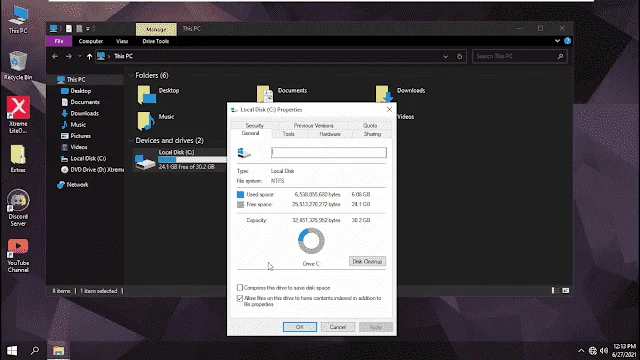The height and width of the screenshot is (360, 640).
Task: Open Xtreme LiteOS desktop shortcut
Action: pos(18,115)
